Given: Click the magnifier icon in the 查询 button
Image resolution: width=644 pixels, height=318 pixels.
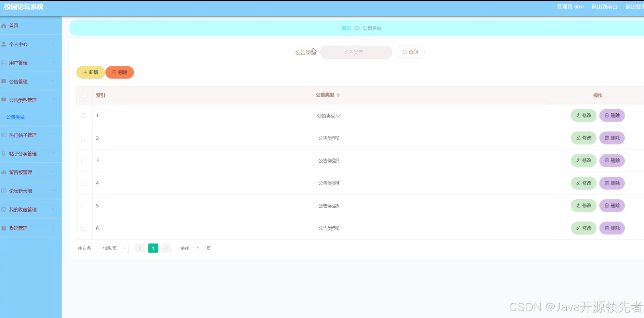Looking at the screenshot, I should 405,52.
